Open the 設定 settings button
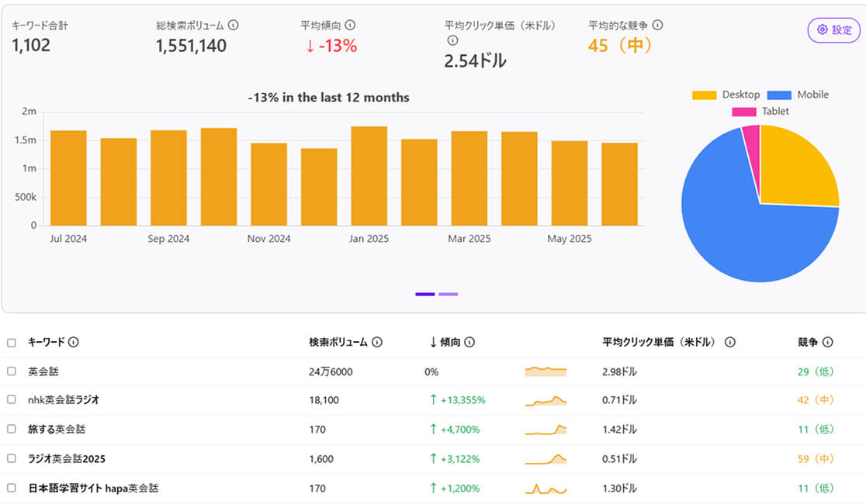Viewport: 866px width, 504px height. (834, 30)
